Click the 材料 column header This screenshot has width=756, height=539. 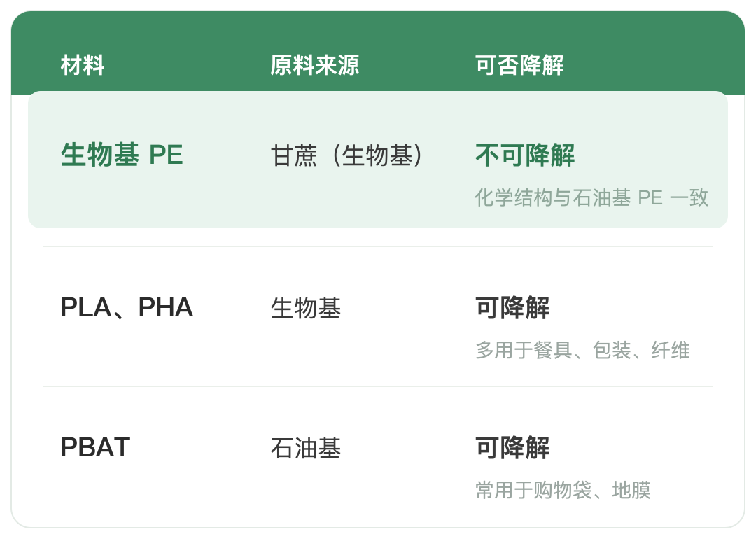pos(83,65)
